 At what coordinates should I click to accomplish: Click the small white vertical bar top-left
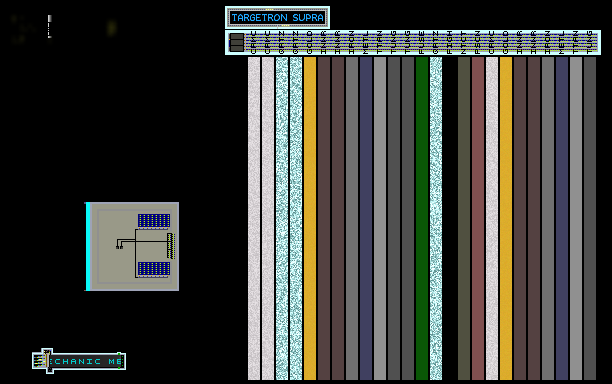pos(50,27)
